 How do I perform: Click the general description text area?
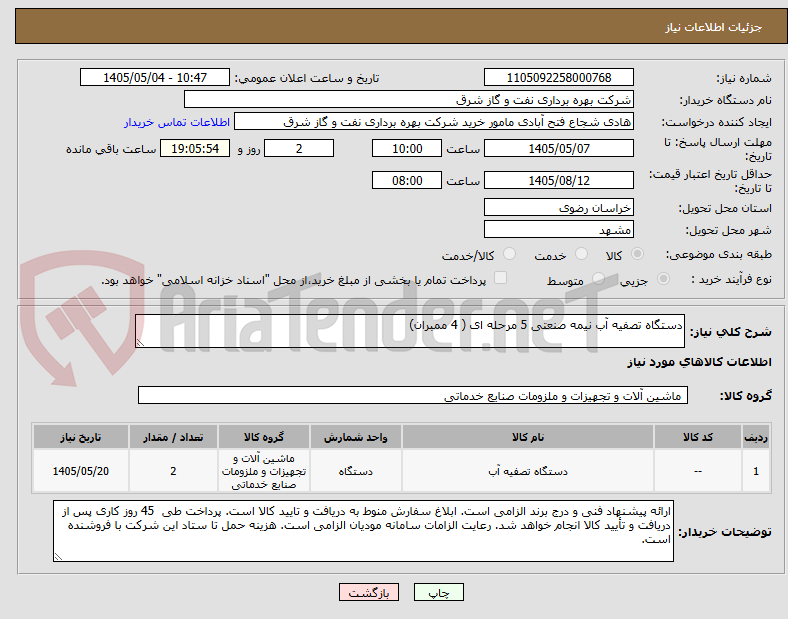coord(410,331)
